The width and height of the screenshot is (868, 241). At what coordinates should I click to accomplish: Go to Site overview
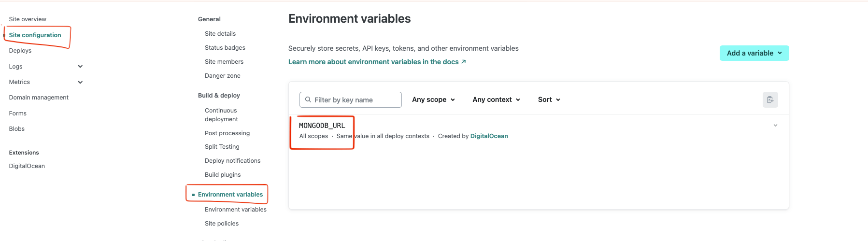pos(28,19)
